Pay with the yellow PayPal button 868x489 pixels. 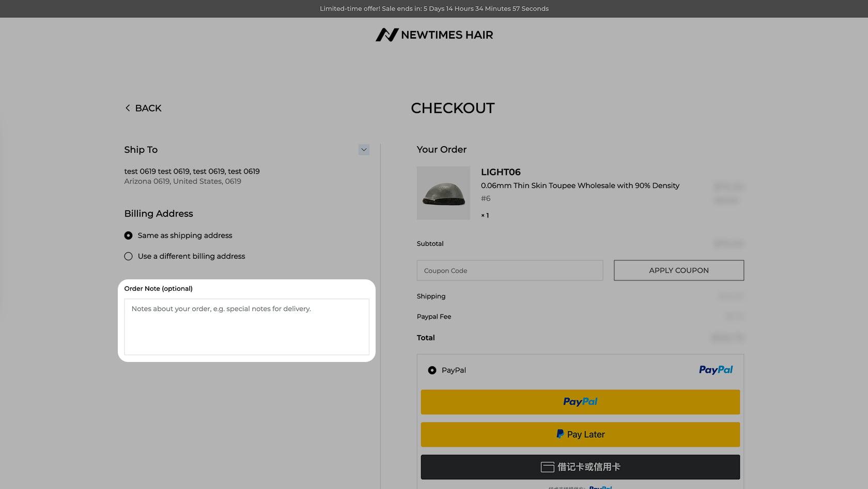point(580,402)
